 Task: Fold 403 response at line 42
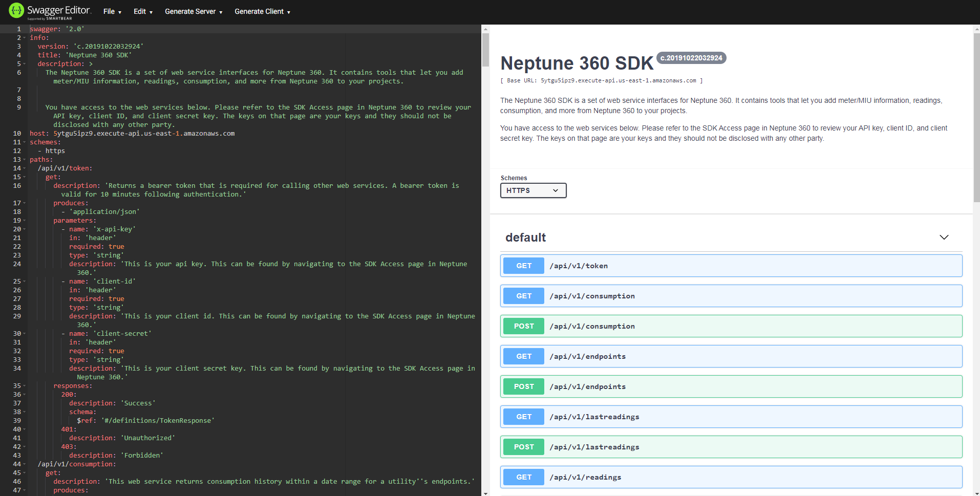(x=24, y=447)
